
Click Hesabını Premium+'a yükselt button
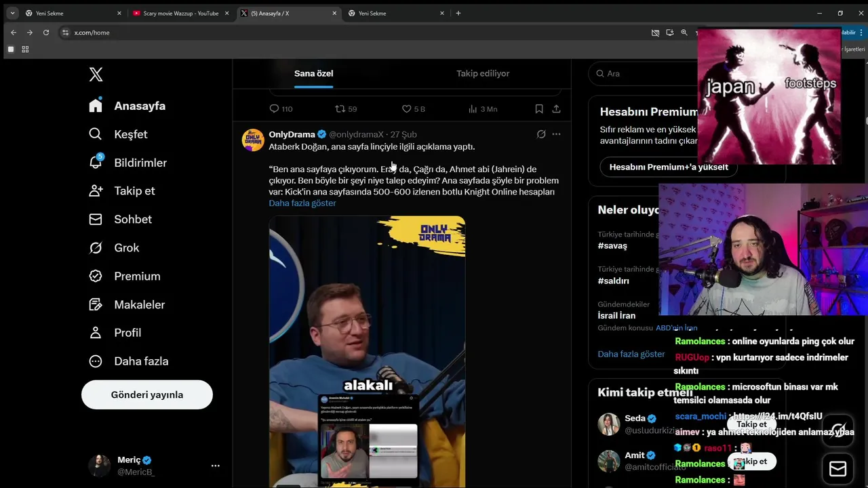click(x=669, y=167)
